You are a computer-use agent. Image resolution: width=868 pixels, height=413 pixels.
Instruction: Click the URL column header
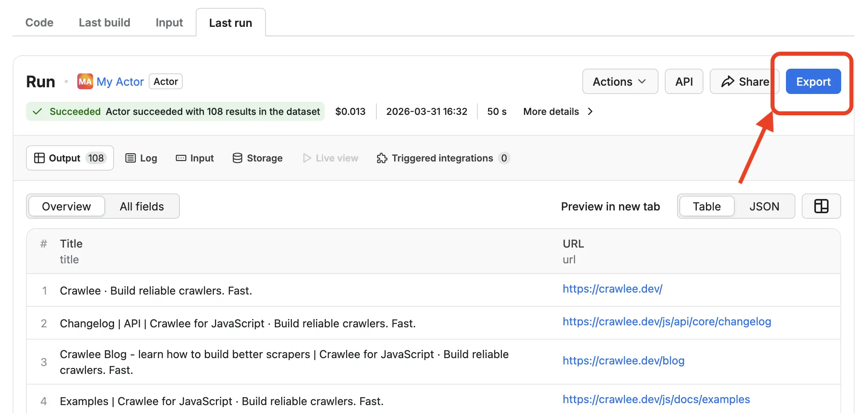[573, 244]
